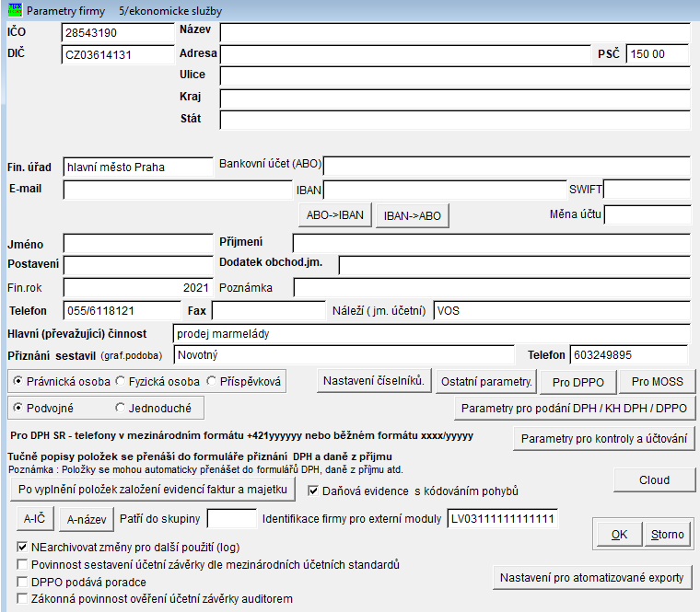Click Po vyplnění položek založení evidencí faktur button
The width and height of the screenshot is (700, 612).
(152, 490)
